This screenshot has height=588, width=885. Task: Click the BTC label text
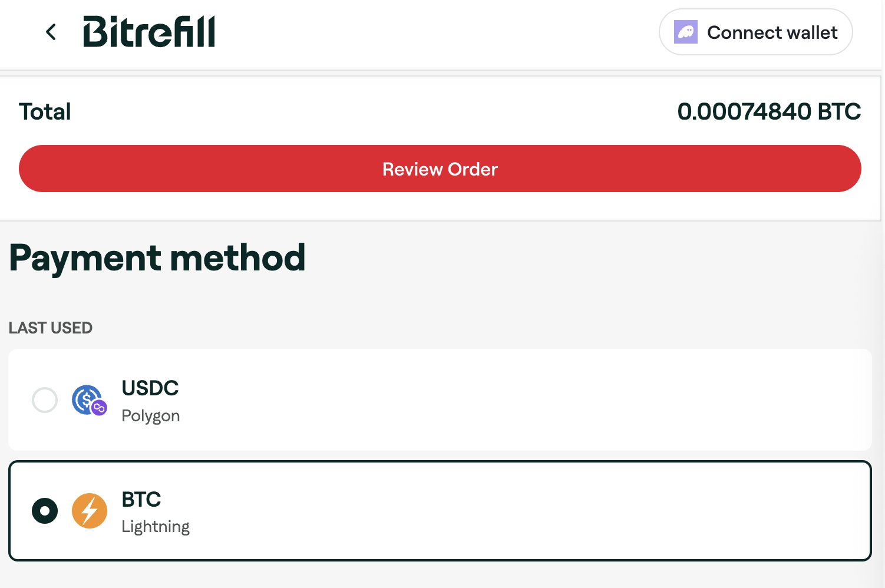pyautogui.click(x=141, y=500)
